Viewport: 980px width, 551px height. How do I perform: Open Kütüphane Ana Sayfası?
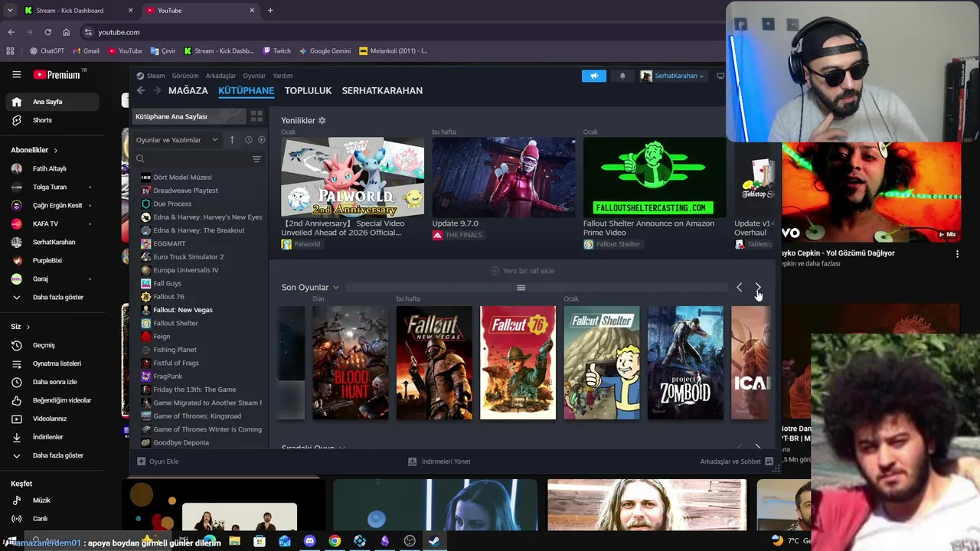coord(188,116)
